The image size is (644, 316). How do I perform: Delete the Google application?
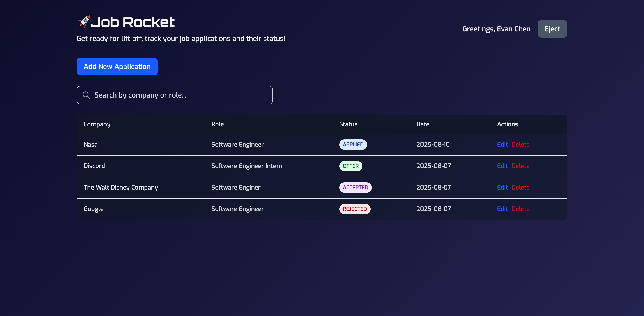(x=520, y=209)
